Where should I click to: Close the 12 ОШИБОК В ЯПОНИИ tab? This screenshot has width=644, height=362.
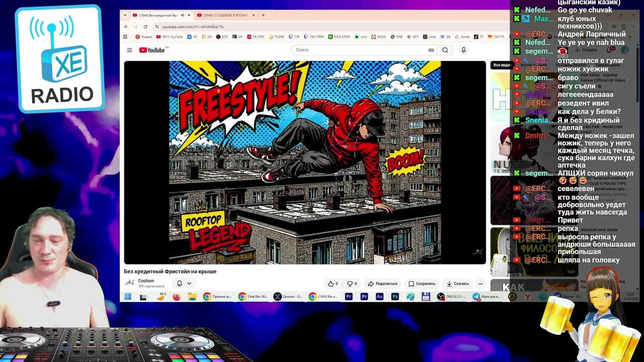[253, 15]
